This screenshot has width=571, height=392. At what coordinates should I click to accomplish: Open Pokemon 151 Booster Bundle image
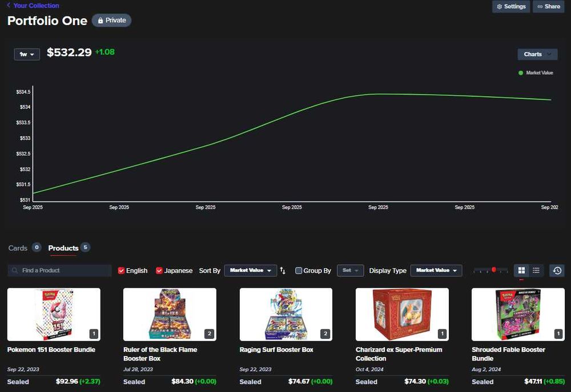point(54,314)
